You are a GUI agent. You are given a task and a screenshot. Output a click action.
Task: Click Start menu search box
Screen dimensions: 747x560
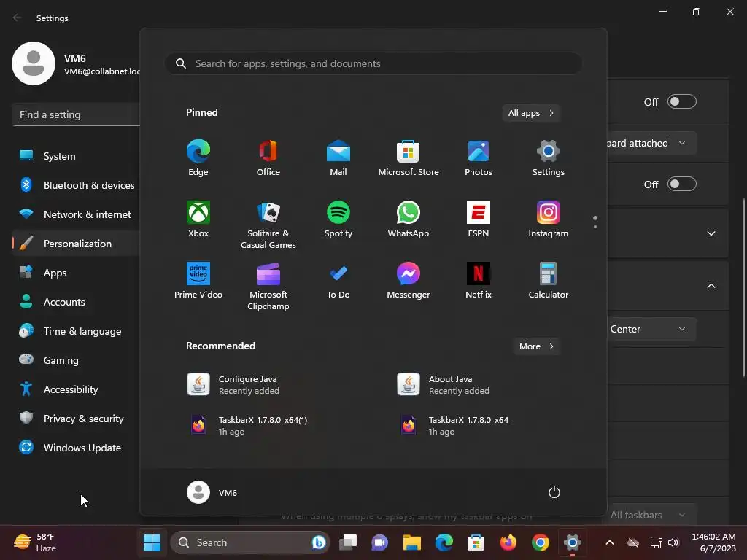click(x=373, y=63)
